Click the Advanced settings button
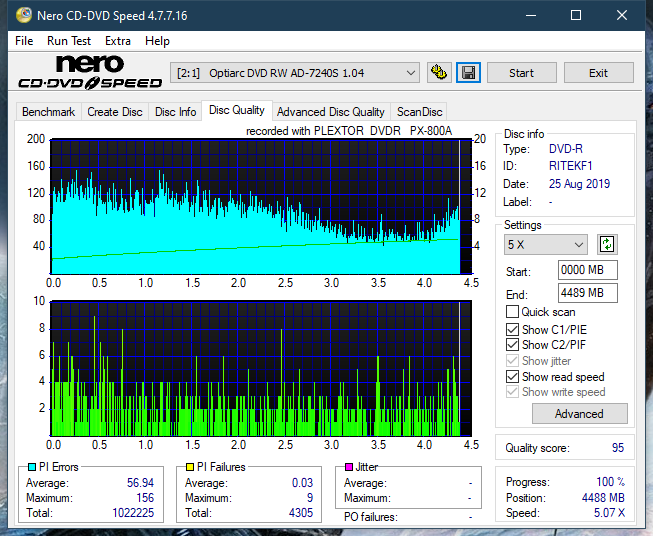This screenshot has width=653, height=536. point(579,414)
